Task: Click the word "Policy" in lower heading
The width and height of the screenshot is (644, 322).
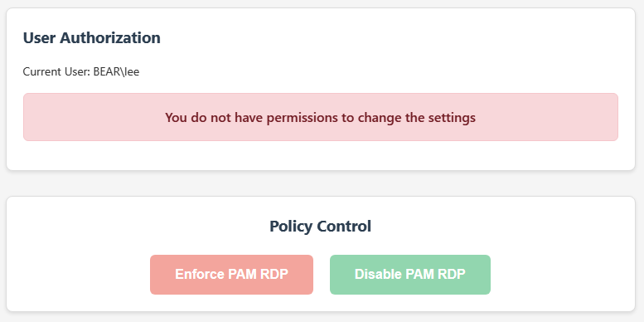Action: 290,227
